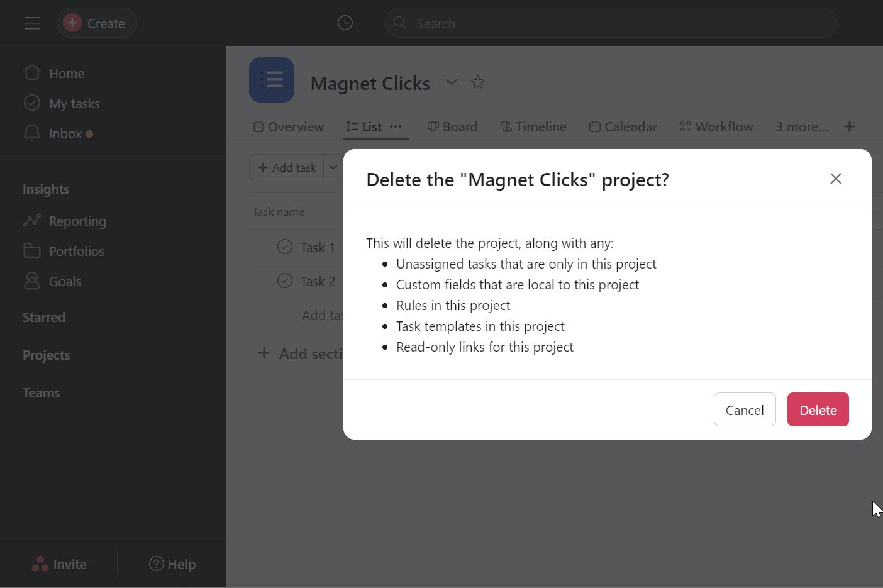The image size is (883, 588).
Task: Click the Reporting graph icon
Action: pos(32,220)
